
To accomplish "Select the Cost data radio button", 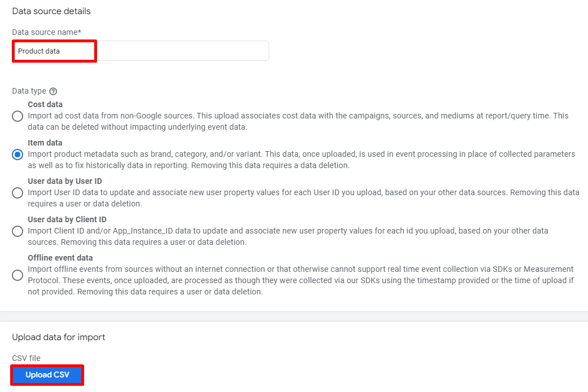I will coord(17,116).
